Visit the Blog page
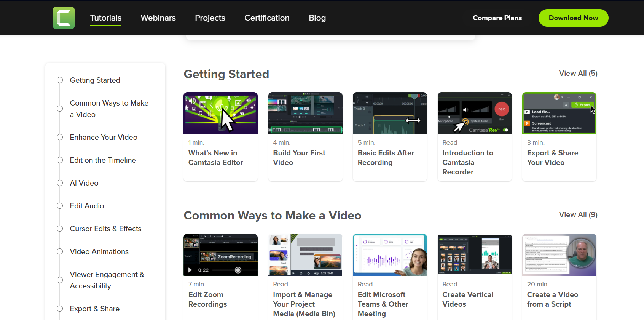Screen dimensions: 644x320 (317, 18)
